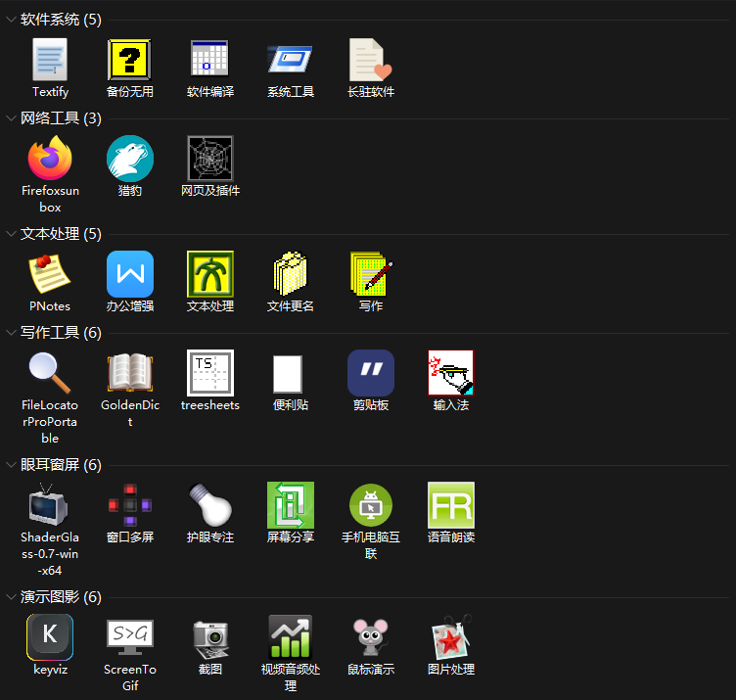
Task: Open the 备份无用 question mark icon
Action: point(129,60)
